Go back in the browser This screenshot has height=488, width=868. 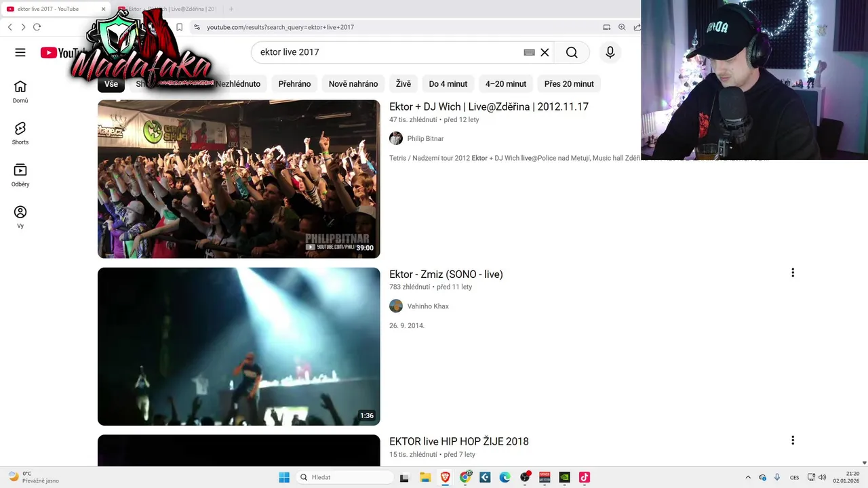point(9,27)
